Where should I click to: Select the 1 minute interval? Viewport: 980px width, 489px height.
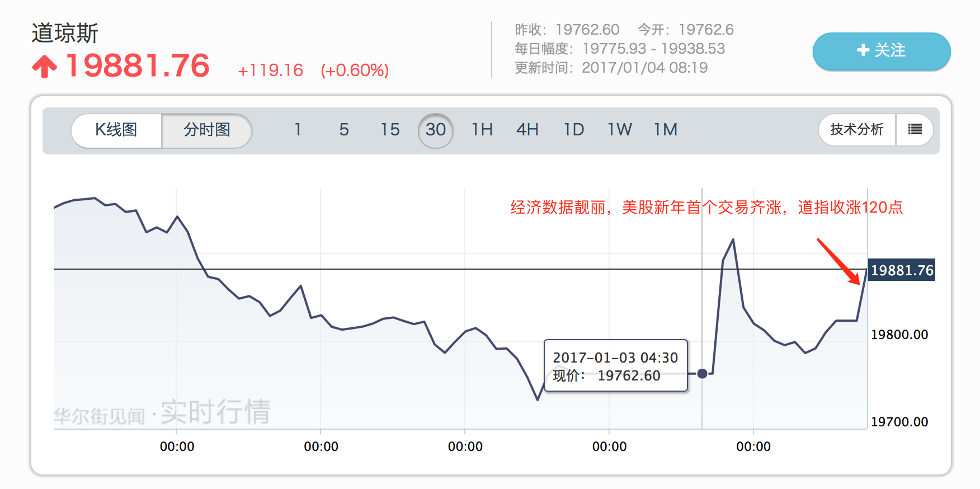(x=298, y=130)
